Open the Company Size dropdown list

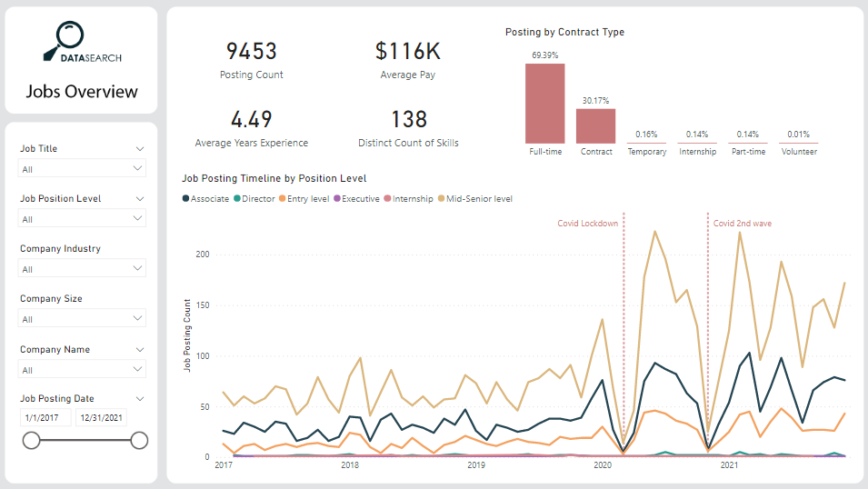pyautogui.click(x=82, y=319)
